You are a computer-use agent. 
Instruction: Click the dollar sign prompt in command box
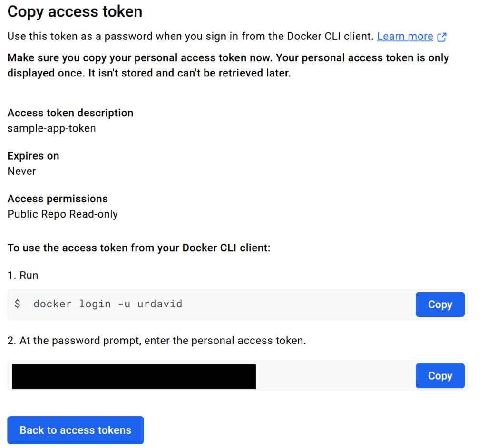(x=18, y=304)
